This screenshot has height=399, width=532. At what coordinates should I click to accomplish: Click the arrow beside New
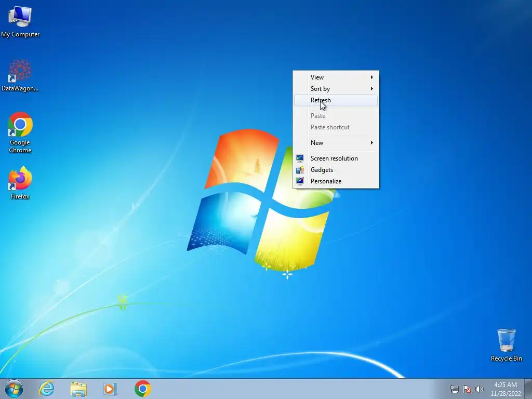coord(372,143)
